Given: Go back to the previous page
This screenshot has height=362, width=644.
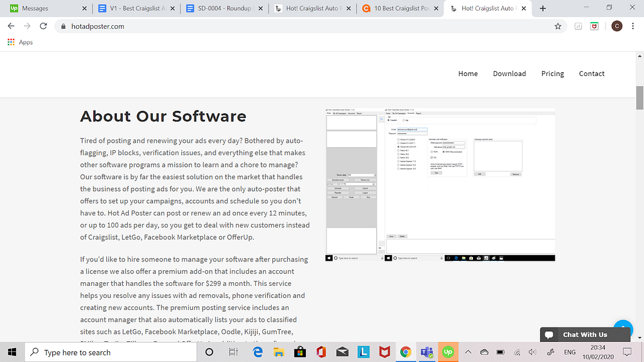Looking at the screenshot, I should [x=11, y=26].
